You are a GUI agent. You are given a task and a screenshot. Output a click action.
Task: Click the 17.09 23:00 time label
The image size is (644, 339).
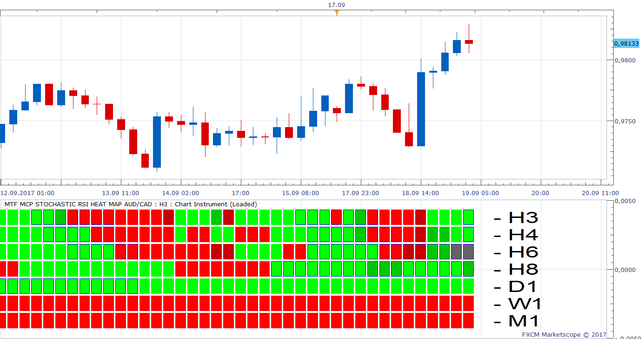pyautogui.click(x=360, y=193)
